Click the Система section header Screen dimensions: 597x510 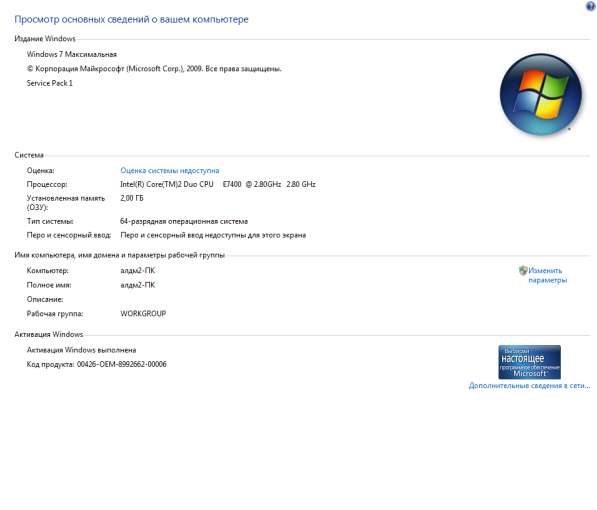29,155
